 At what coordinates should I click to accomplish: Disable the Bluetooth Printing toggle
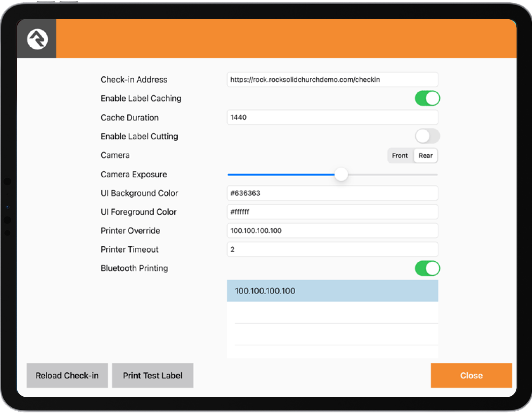coord(427,268)
